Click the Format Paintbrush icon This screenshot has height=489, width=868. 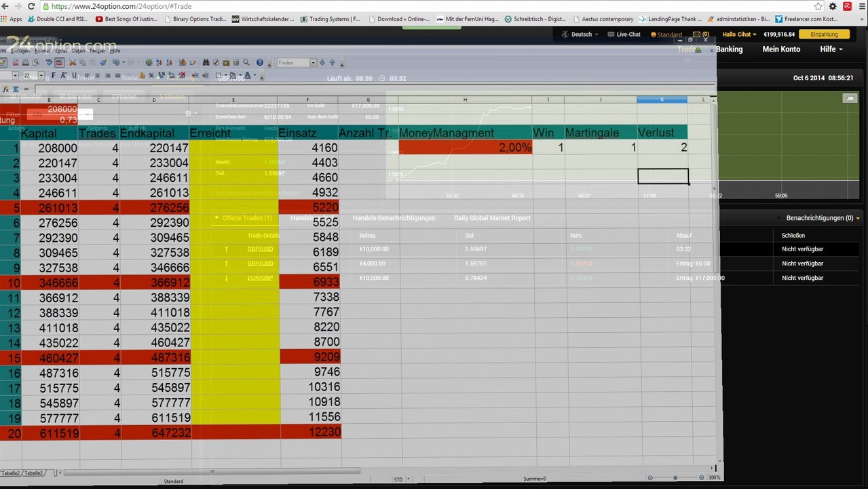(x=103, y=62)
